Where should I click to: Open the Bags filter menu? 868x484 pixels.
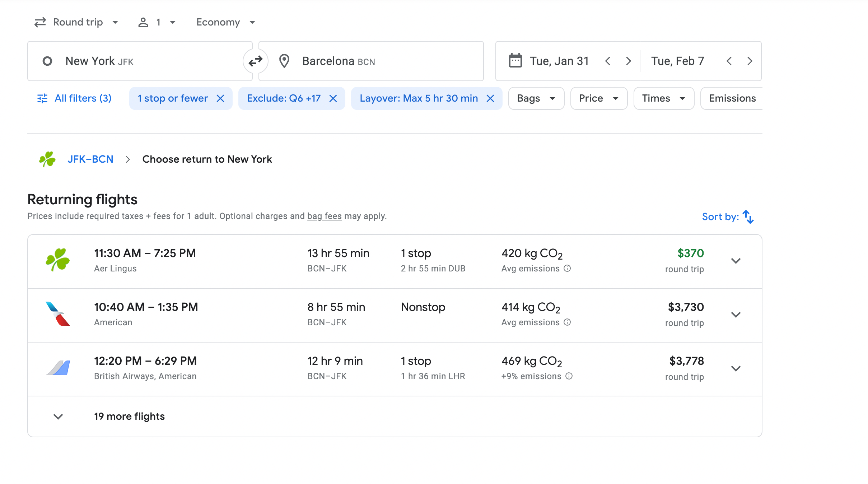536,98
